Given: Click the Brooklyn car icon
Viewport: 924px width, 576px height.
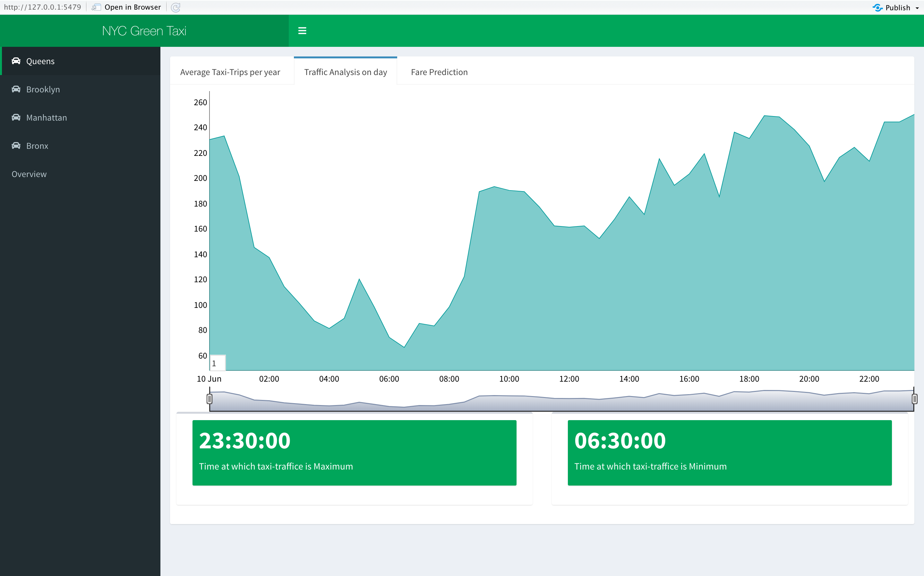Looking at the screenshot, I should pos(16,89).
